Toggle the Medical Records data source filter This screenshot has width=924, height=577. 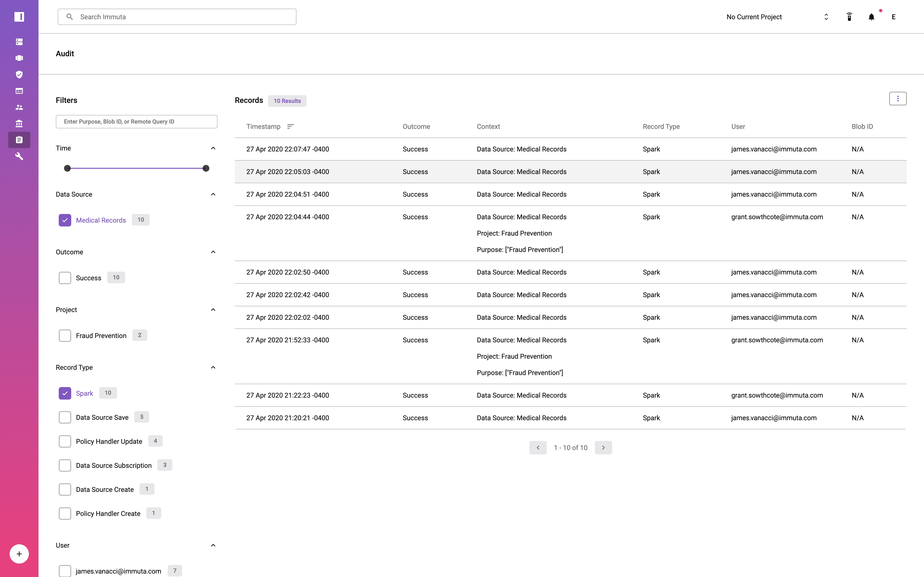[x=64, y=219]
